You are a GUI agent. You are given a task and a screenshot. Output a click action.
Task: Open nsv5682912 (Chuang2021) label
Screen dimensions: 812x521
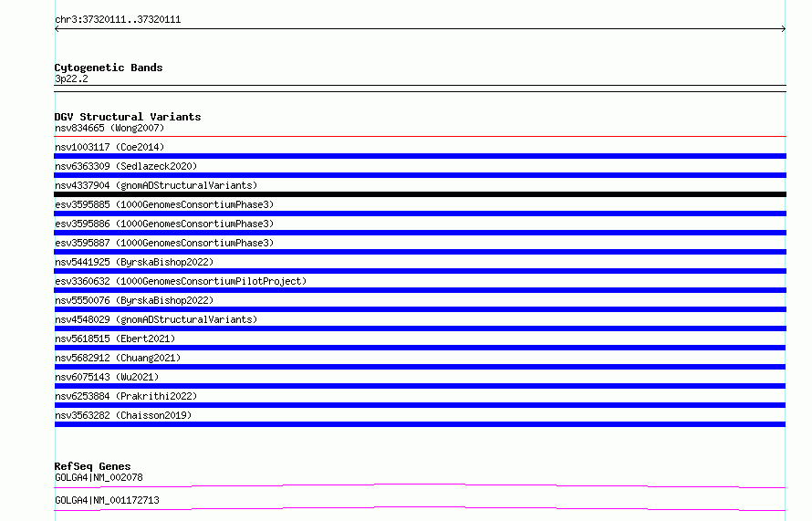click(118, 358)
